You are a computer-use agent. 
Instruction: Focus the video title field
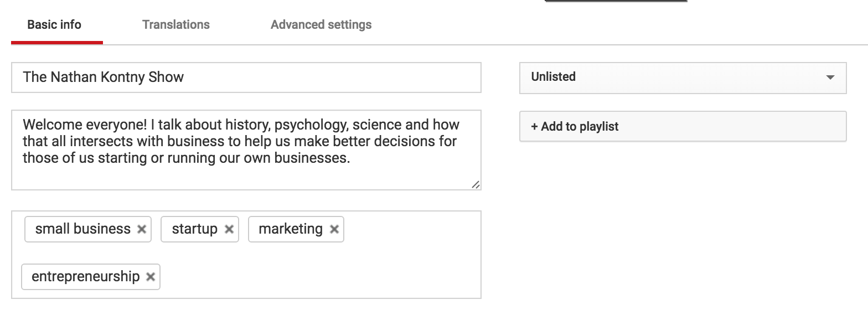(x=246, y=78)
